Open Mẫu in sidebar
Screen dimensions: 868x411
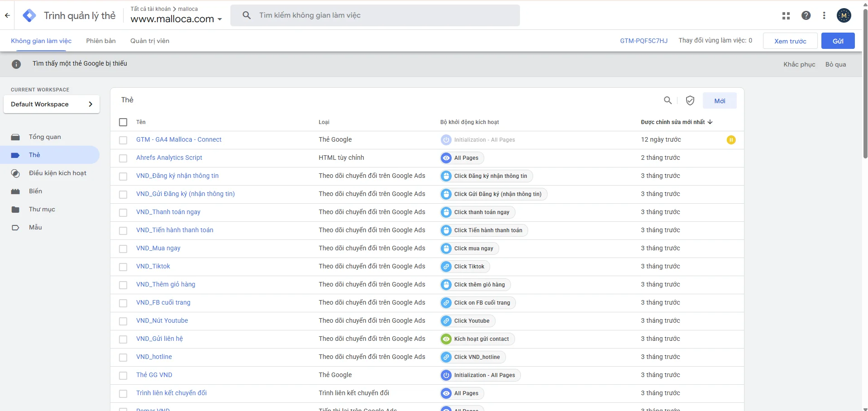(50, 227)
